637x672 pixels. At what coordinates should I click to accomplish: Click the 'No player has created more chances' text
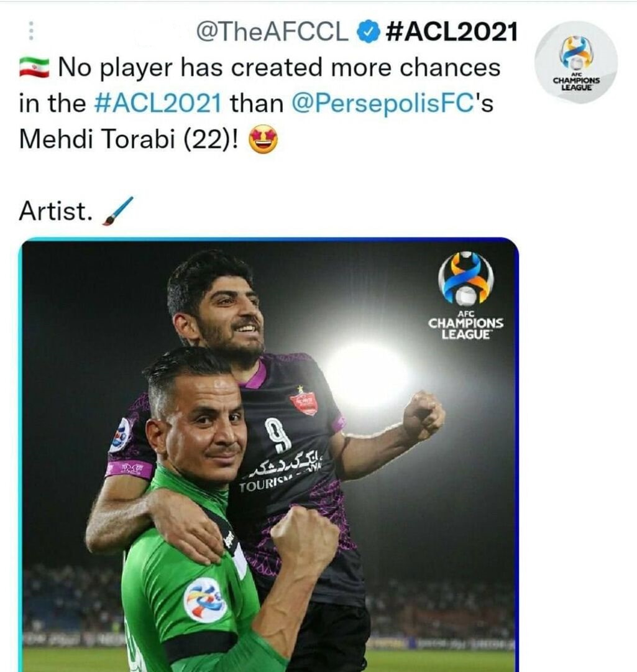pos(279,68)
